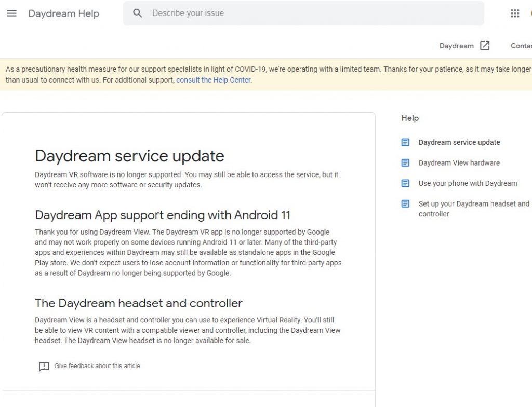This screenshot has width=532, height=407.
Task: Click the Daydream service update main heading
Action: [129, 156]
